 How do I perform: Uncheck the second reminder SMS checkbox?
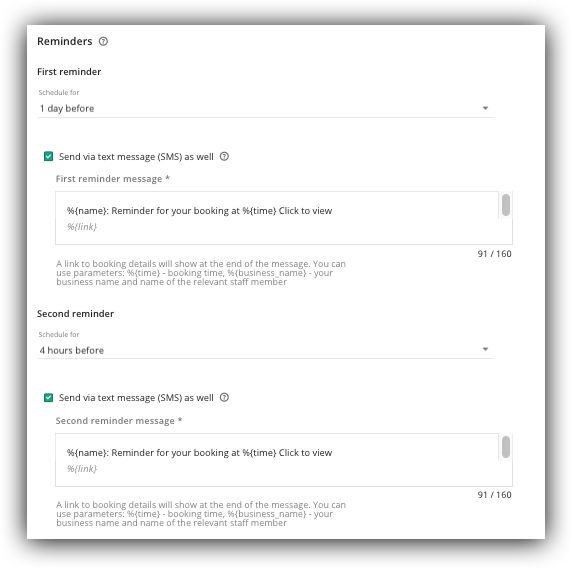(49, 398)
